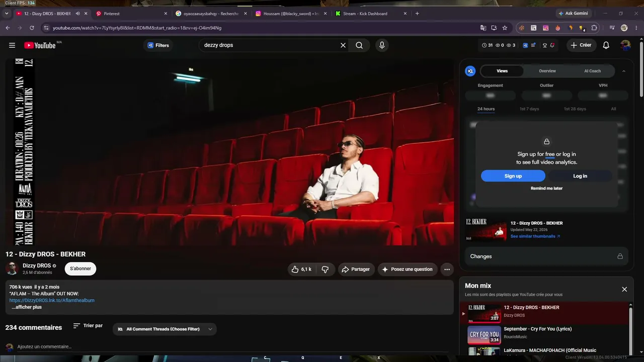This screenshot has width=644, height=362.
Task: Open the Chrome media controls icon
Action: 612,28
